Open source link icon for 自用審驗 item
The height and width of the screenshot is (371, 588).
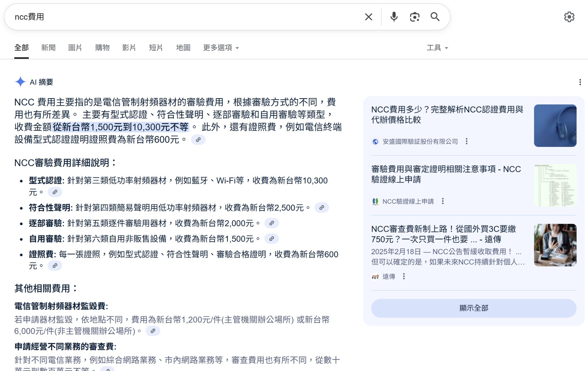(x=272, y=238)
